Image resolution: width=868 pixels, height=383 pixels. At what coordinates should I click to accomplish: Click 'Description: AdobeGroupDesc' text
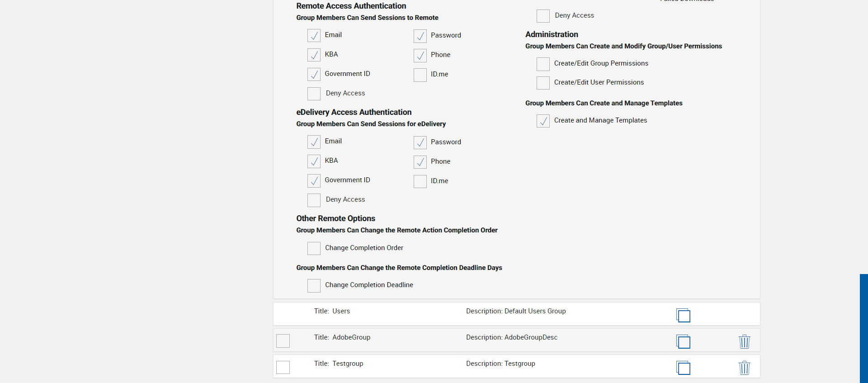point(512,337)
